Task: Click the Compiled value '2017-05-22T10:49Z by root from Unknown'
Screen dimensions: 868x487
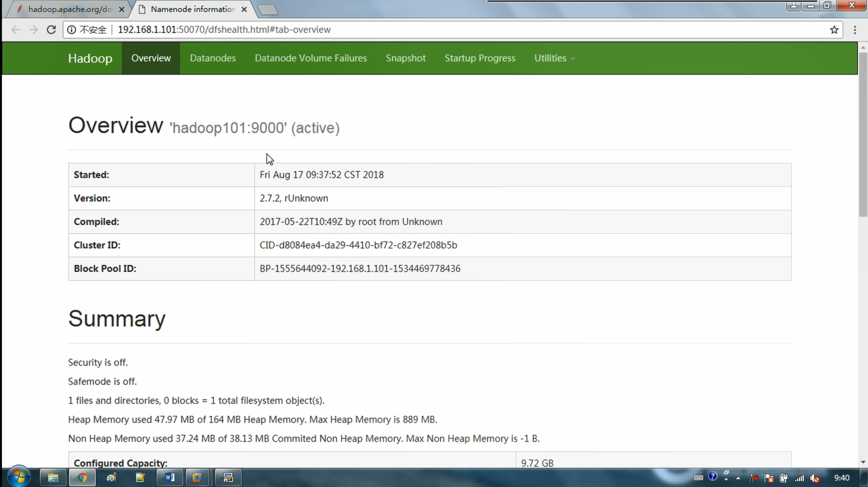Action: [351, 222]
